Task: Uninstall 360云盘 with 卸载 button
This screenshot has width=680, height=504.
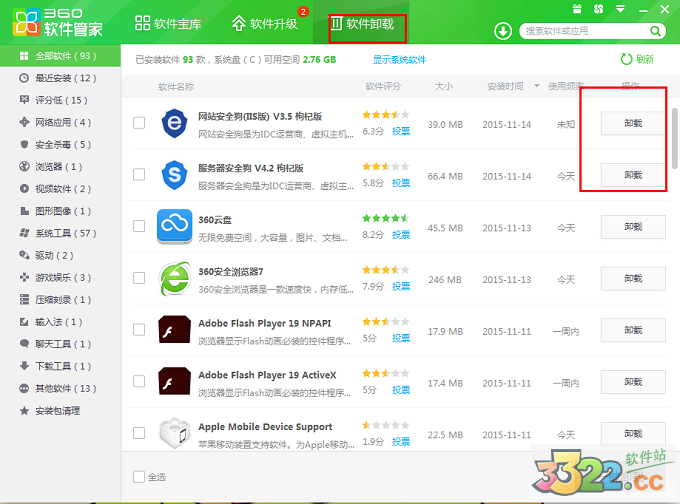Action: click(x=633, y=226)
